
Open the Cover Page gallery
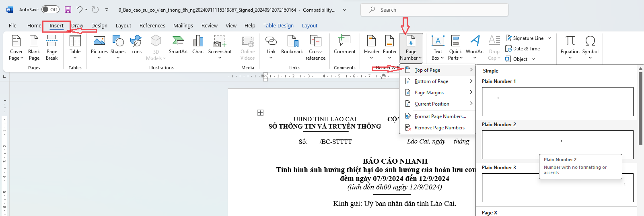(16, 48)
